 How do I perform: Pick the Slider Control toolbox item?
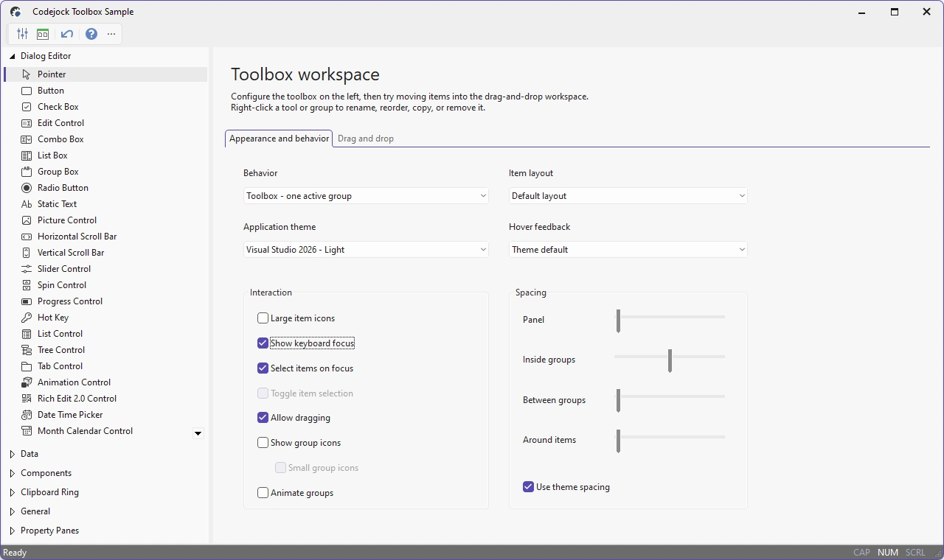click(x=106, y=269)
